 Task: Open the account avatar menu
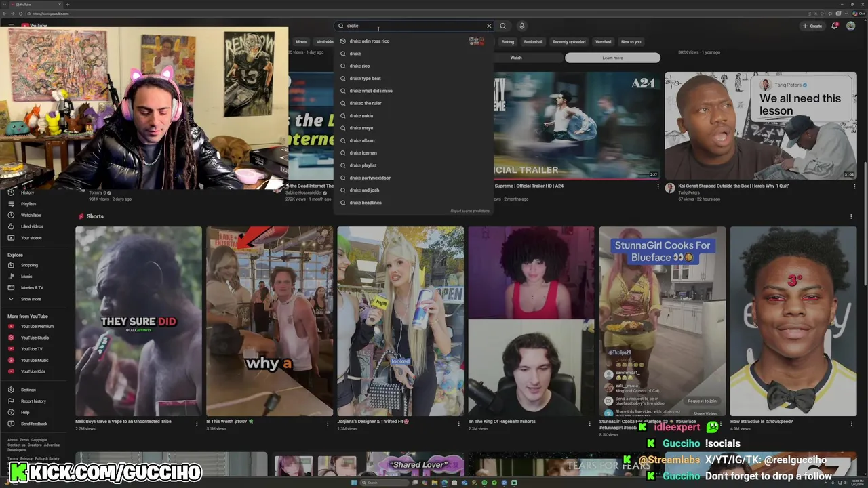point(850,26)
